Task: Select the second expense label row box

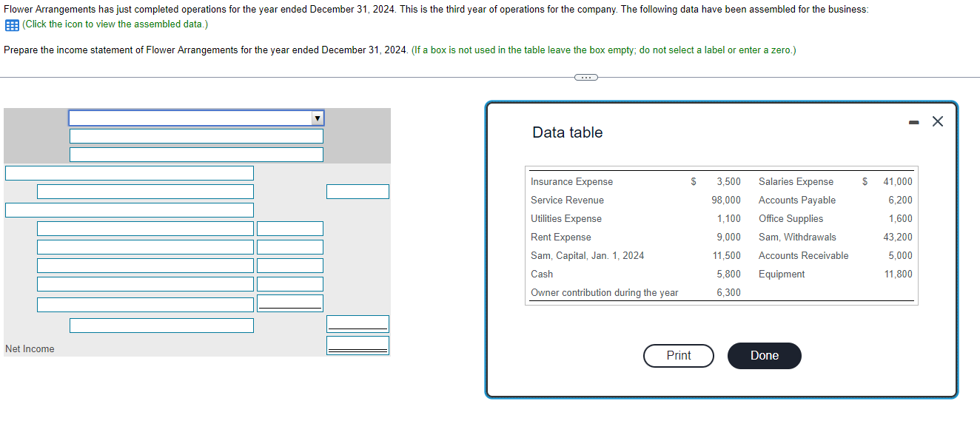Action: [x=144, y=246]
